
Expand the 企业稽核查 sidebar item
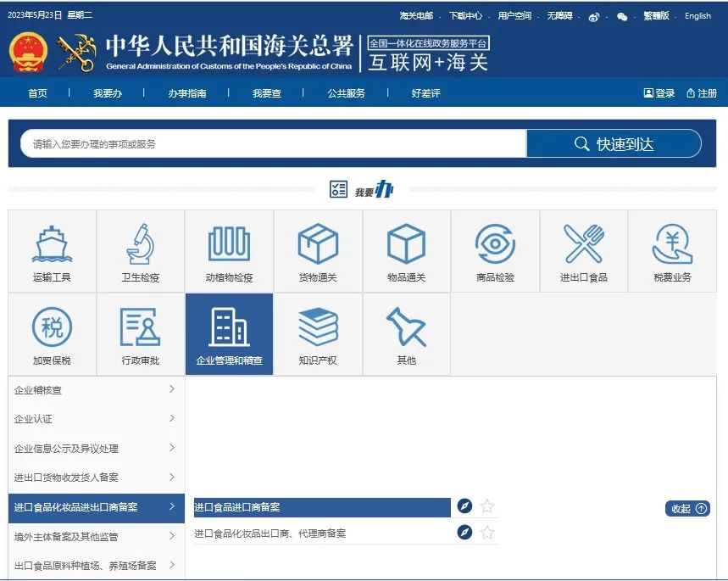point(96,390)
